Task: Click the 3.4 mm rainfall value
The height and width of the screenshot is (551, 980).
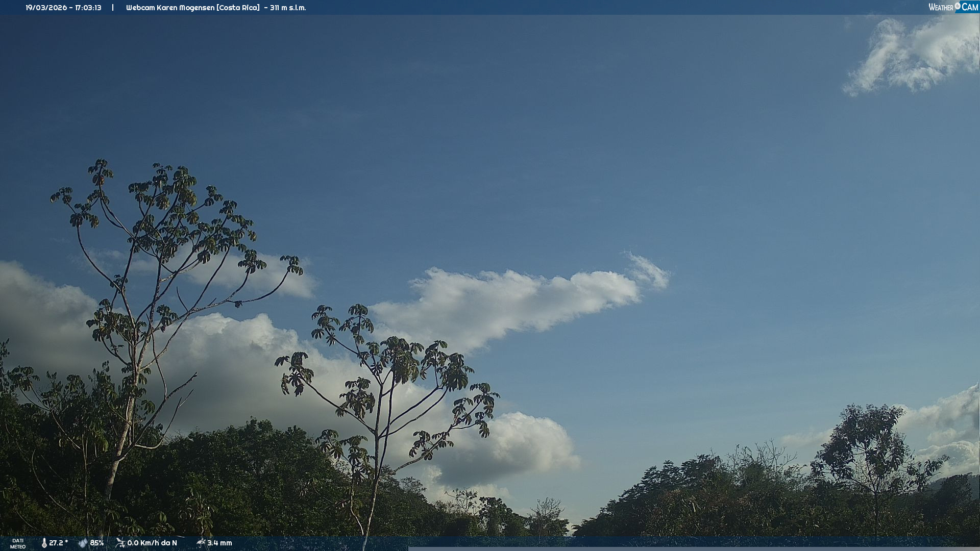Action: coord(219,543)
